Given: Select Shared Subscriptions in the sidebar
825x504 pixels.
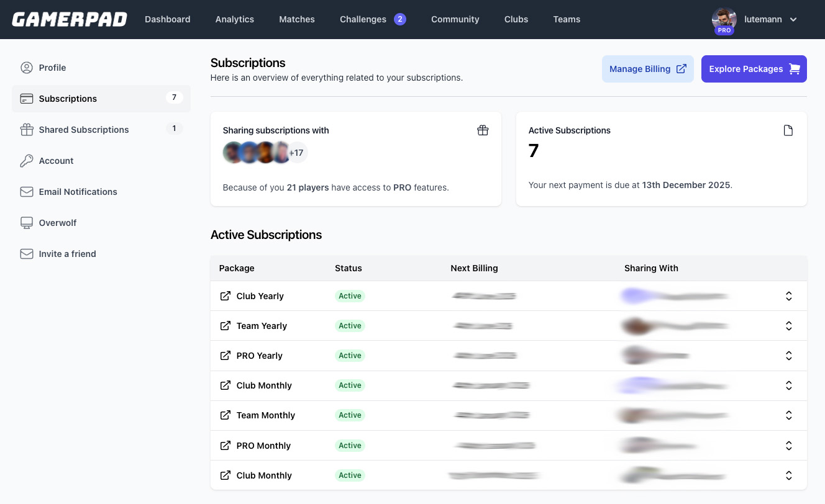Looking at the screenshot, I should (x=84, y=130).
